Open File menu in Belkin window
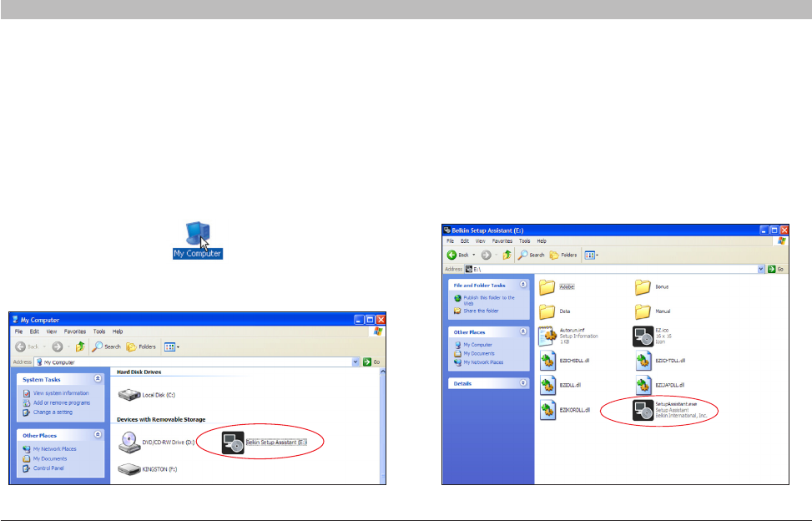Viewport: 812px width, 521px height. pos(451,240)
